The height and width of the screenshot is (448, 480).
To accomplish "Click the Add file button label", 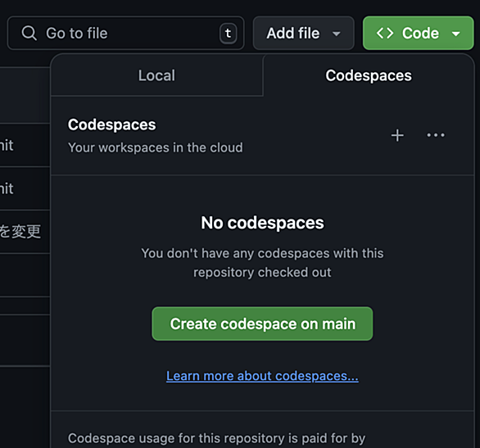I will [x=293, y=33].
